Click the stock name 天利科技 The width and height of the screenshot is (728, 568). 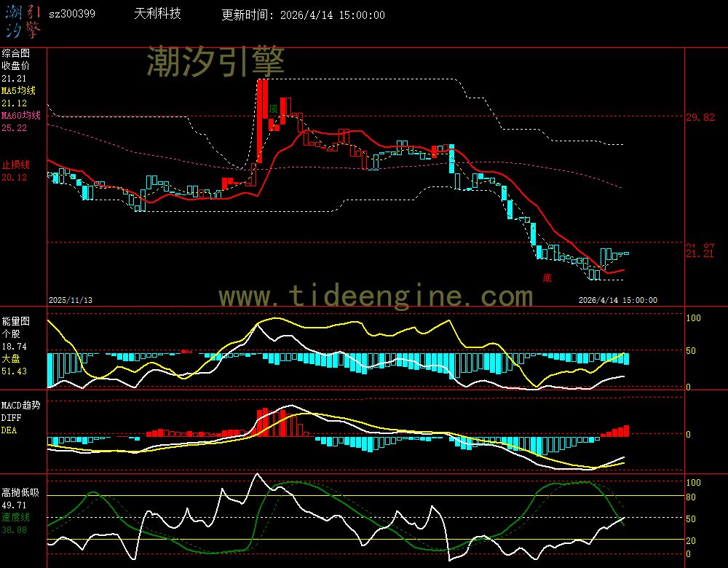158,15
